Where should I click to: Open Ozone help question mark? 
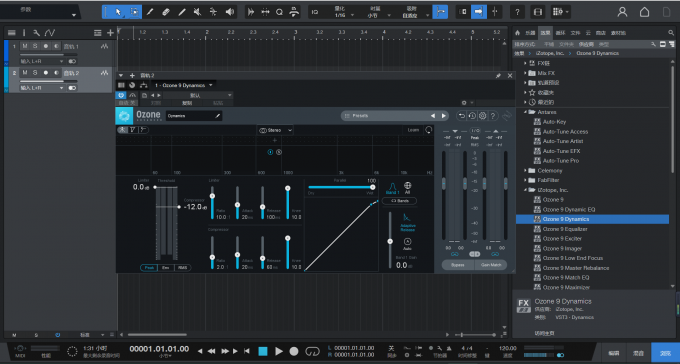tap(493, 116)
